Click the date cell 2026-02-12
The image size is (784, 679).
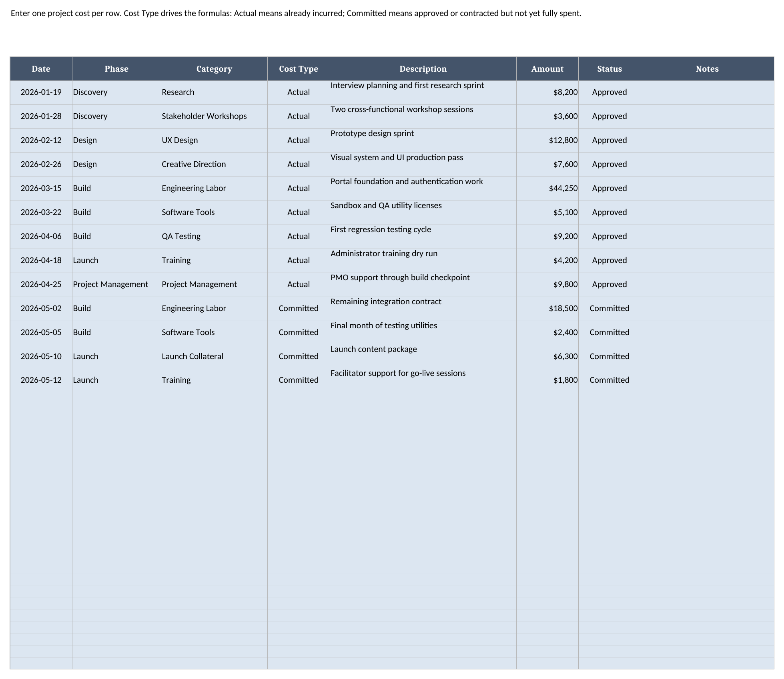click(x=41, y=141)
